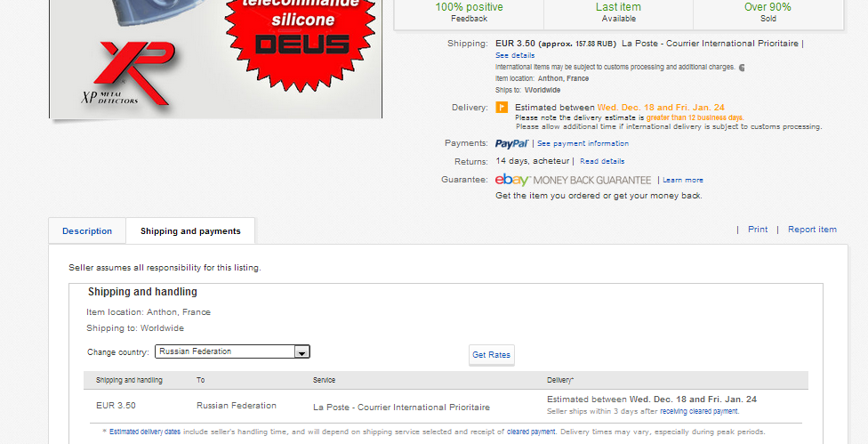This screenshot has height=444, width=868.
Task: Open the Estimated delivery dates footnote link
Action: click(x=144, y=432)
